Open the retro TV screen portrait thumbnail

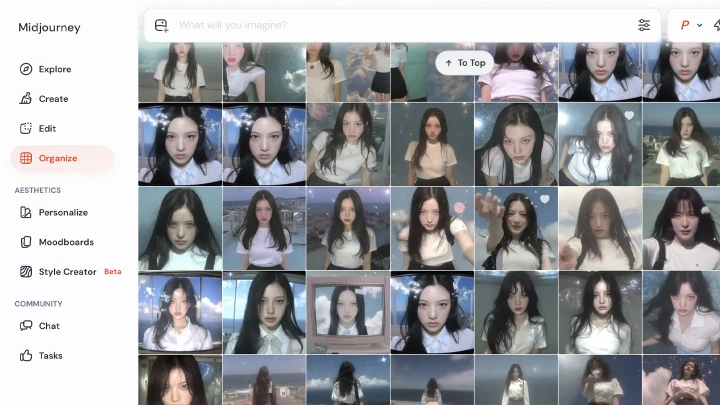point(348,312)
